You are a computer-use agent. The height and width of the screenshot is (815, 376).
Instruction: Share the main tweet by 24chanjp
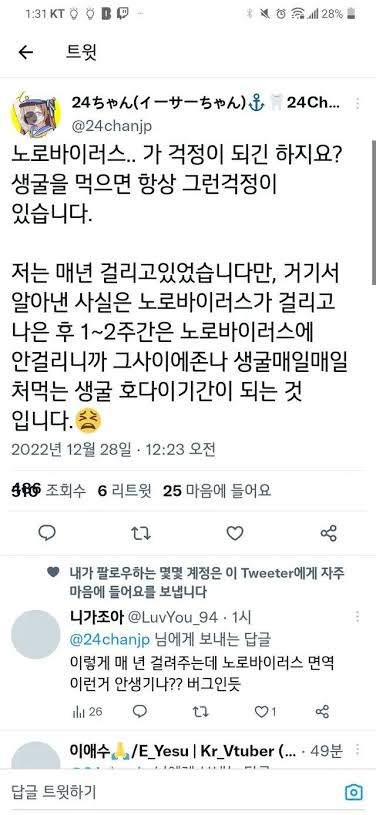coord(329,533)
